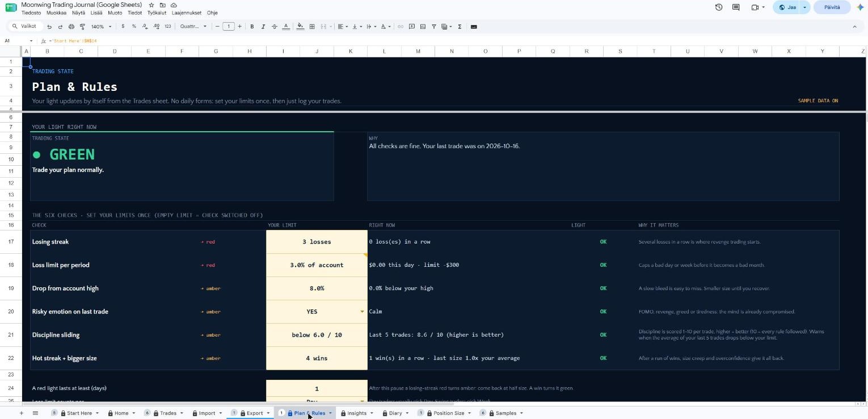Insert a comment using toolbar icon
The image size is (868, 419).
click(412, 27)
